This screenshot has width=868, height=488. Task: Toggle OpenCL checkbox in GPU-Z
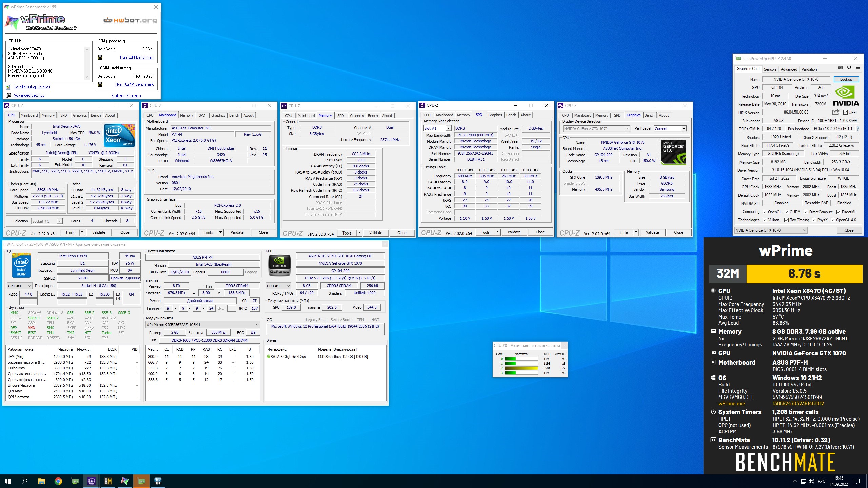point(765,212)
